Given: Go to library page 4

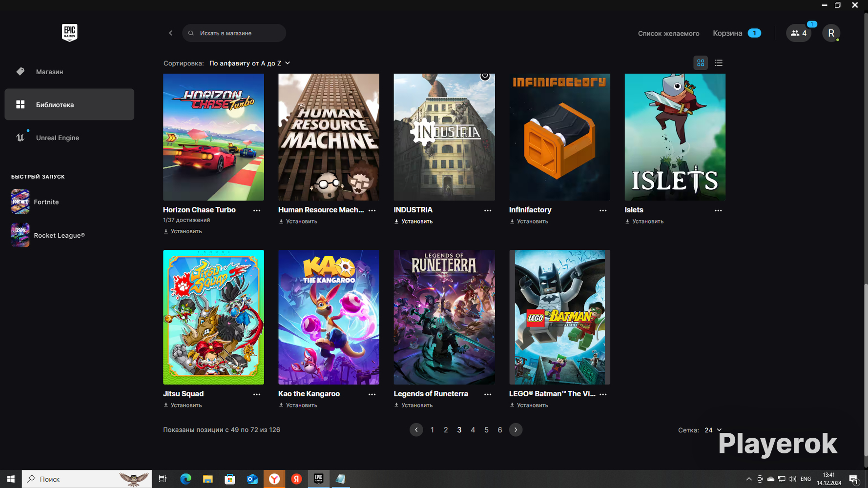Looking at the screenshot, I should [473, 430].
